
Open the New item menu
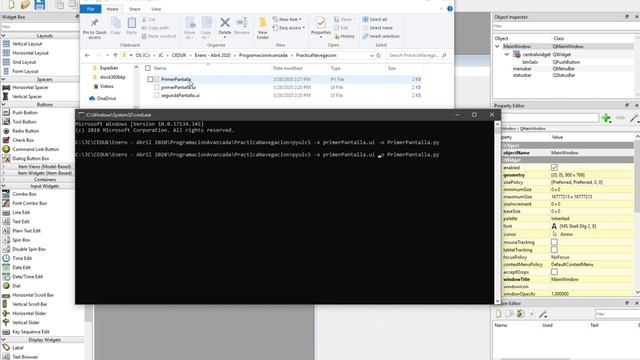(287, 19)
